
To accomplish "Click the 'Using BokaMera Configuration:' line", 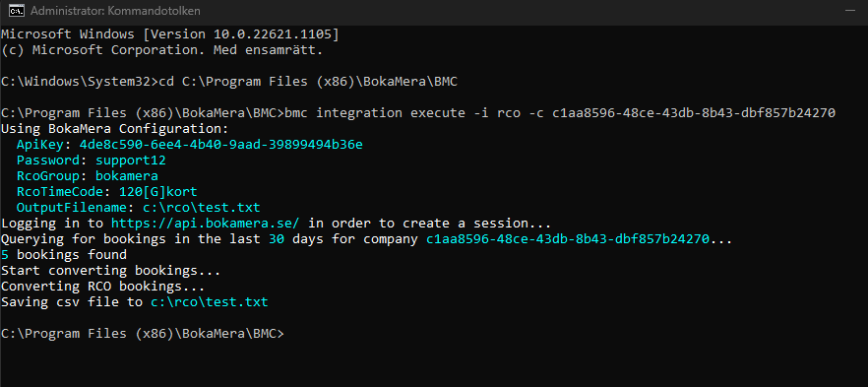I will point(114,129).
